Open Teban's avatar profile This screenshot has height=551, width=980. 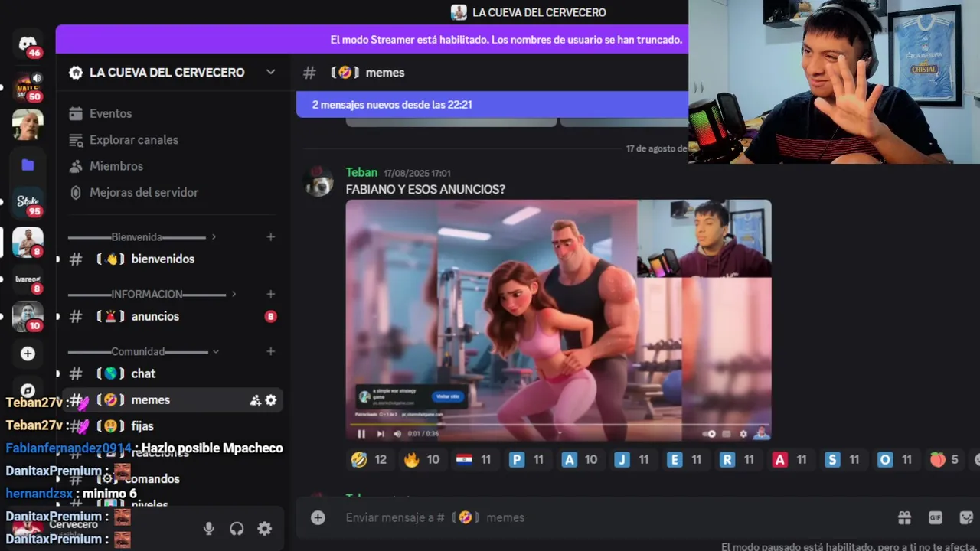click(x=319, y=181)
